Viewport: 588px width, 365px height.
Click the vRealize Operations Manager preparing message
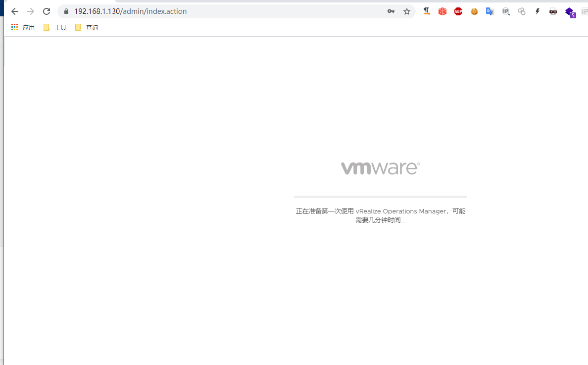(x=381, y=216)
